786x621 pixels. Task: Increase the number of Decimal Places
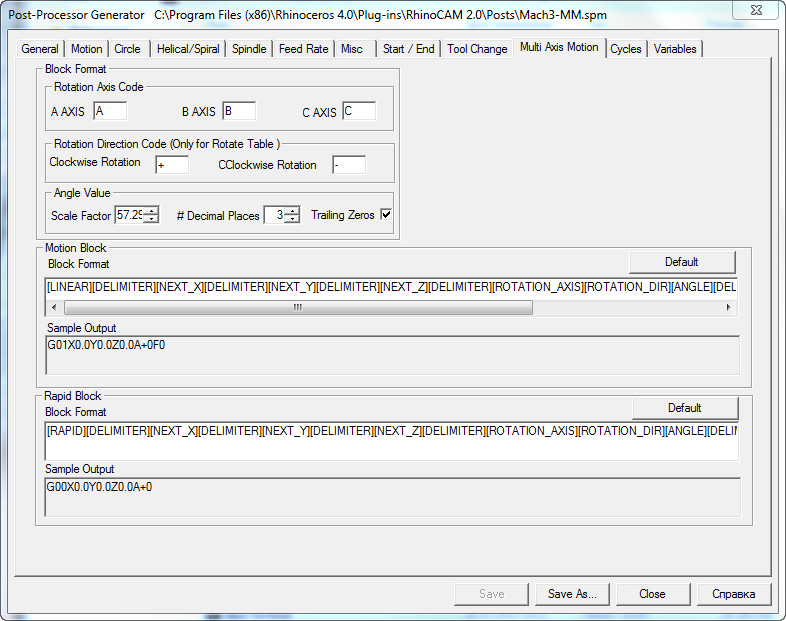(x=291, y=210)
